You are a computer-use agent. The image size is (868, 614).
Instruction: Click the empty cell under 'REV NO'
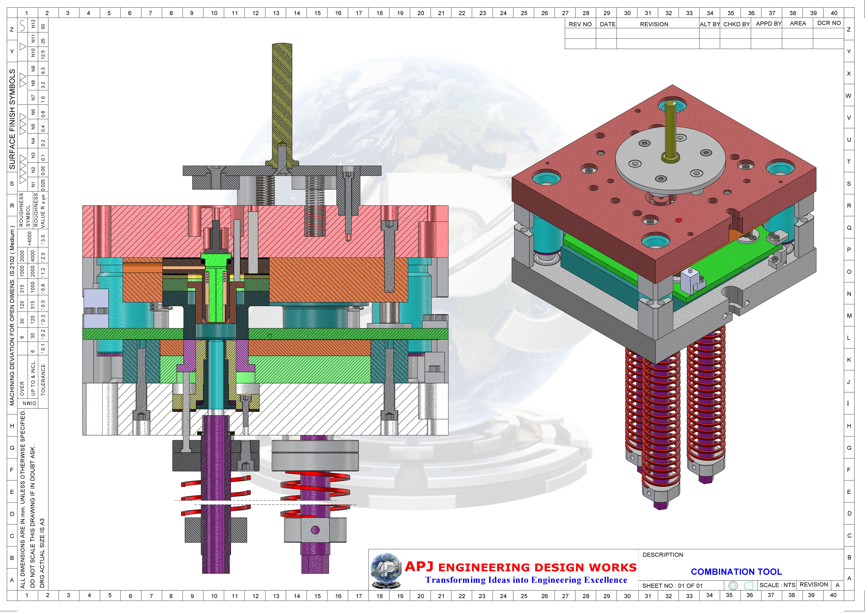click(x=580, y=33)
